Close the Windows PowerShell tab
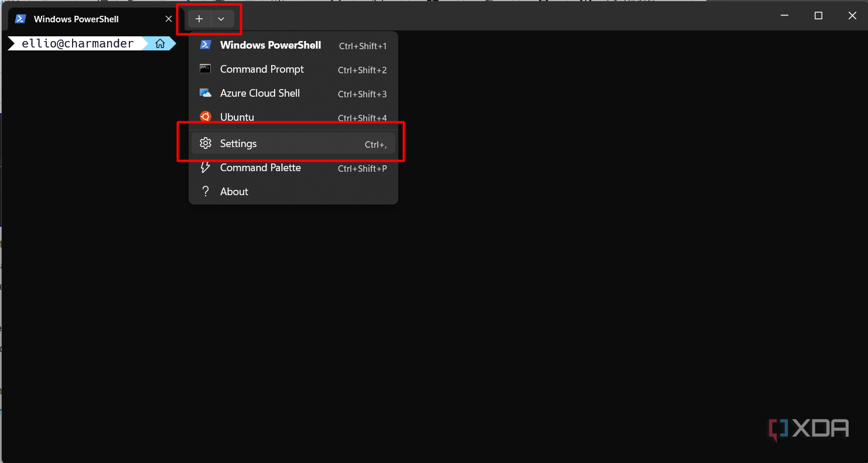The image size is (868, 463). [169, 19]
